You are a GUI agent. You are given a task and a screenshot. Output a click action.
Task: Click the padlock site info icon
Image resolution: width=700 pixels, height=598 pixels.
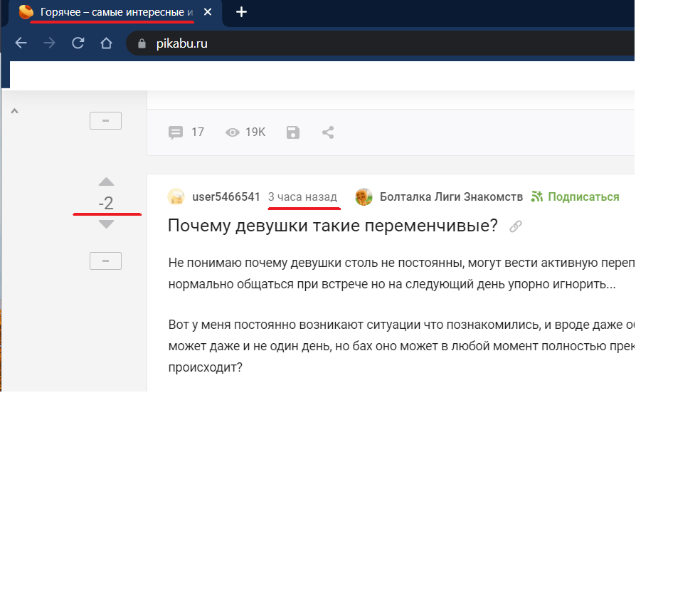coord(142,43)
